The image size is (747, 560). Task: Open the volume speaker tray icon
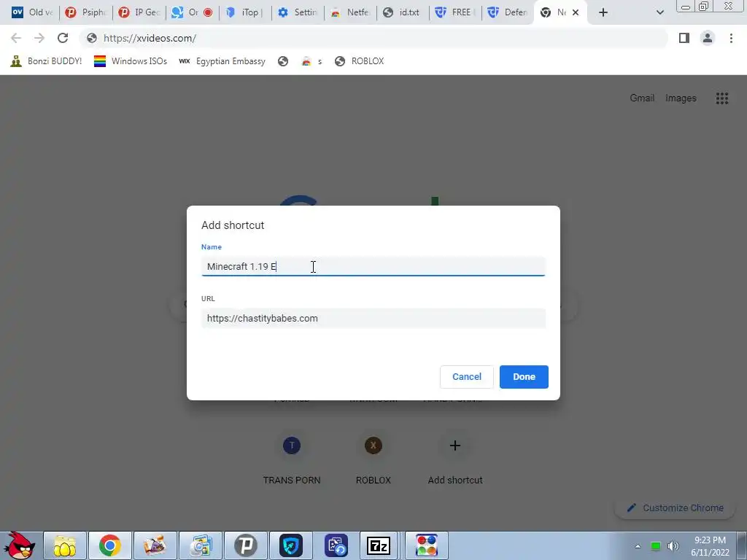pyautogui.click(x=673, y=546)
